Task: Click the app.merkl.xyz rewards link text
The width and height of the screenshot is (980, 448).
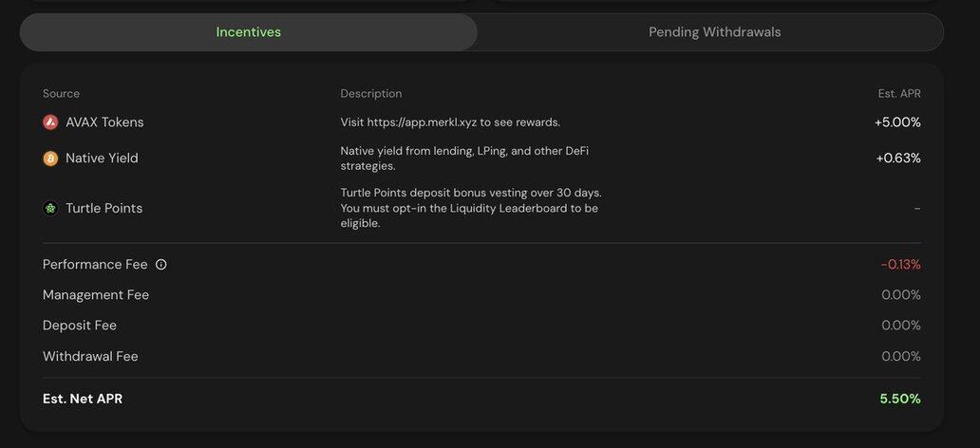Action: (x=449, y=122)
